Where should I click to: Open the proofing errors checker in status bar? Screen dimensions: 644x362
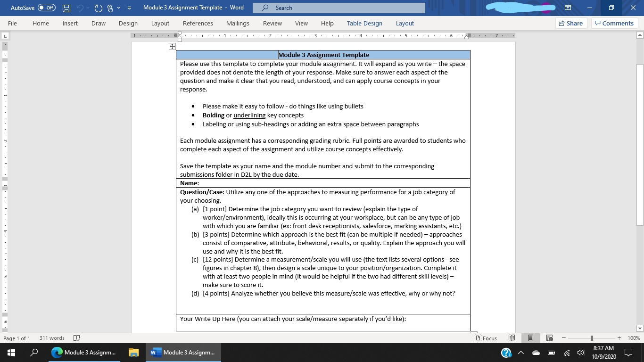pyautogui.click(x=76, y=338)
